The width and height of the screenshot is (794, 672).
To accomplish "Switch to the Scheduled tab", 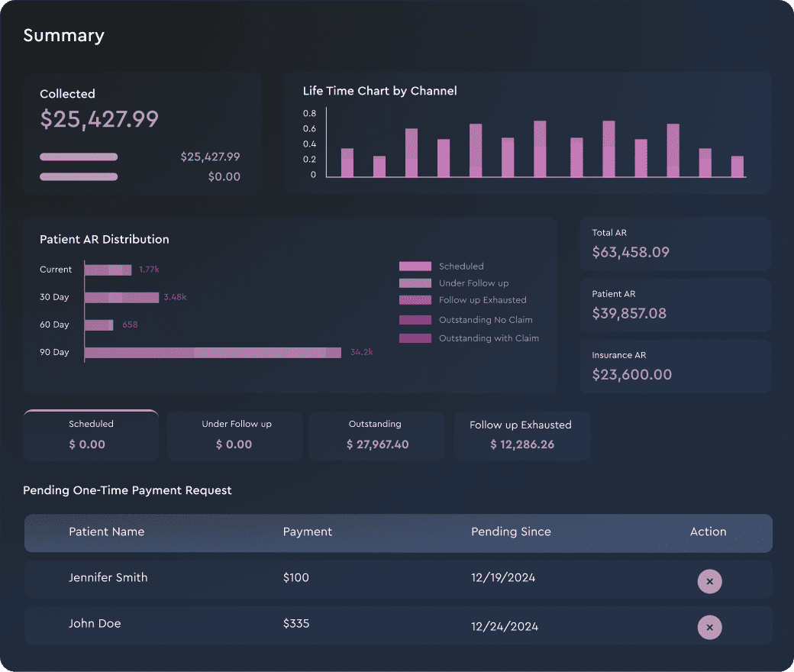I will [x=91, y=435].
